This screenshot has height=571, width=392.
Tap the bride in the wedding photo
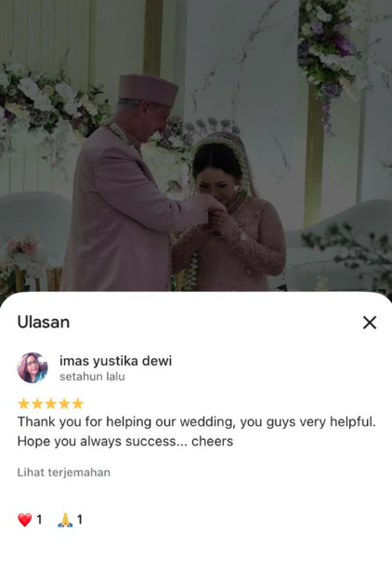tap(229, 215)
